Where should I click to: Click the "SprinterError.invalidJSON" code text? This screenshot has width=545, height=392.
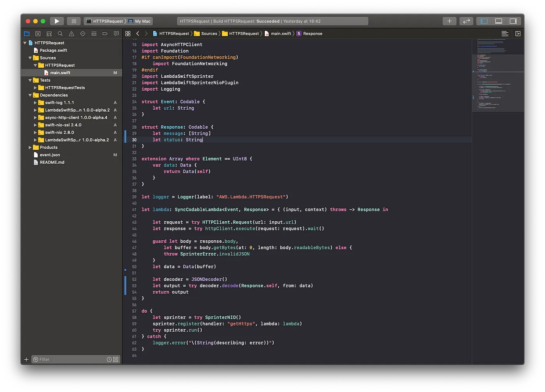215,254
